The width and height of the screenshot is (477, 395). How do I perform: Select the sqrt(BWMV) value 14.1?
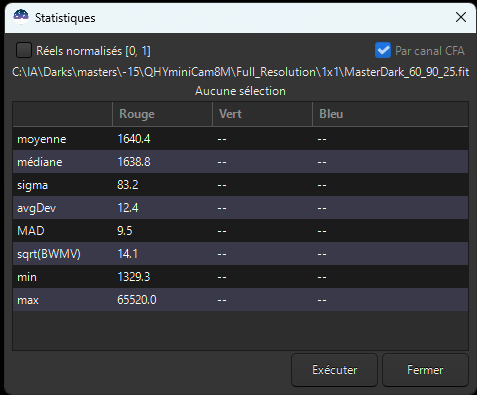(127, 254)
